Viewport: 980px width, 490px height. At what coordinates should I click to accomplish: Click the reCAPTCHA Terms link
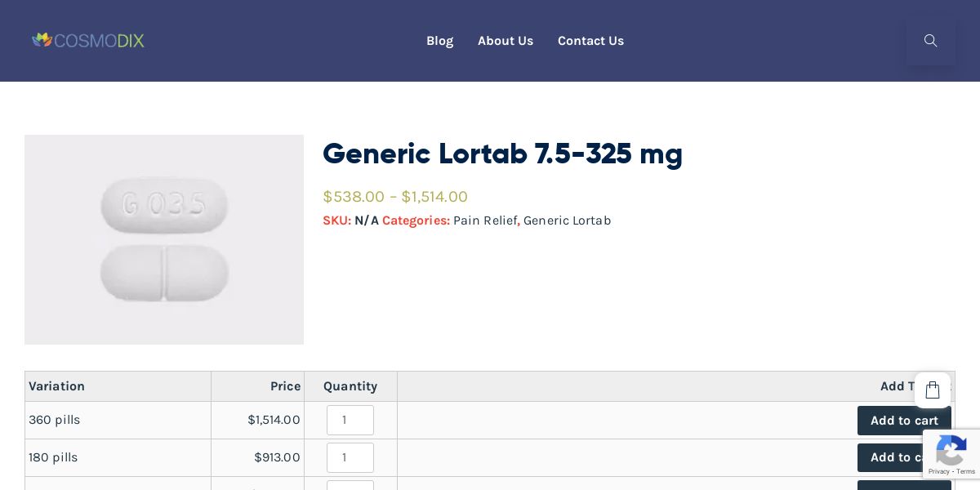click(967, 472)
